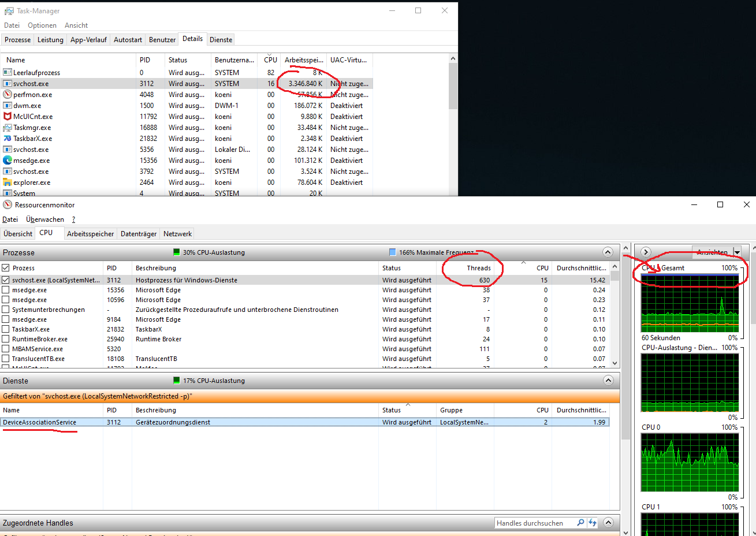Click McUICnt.exe McAfee icon in Task Manager

tap(8, 117)
